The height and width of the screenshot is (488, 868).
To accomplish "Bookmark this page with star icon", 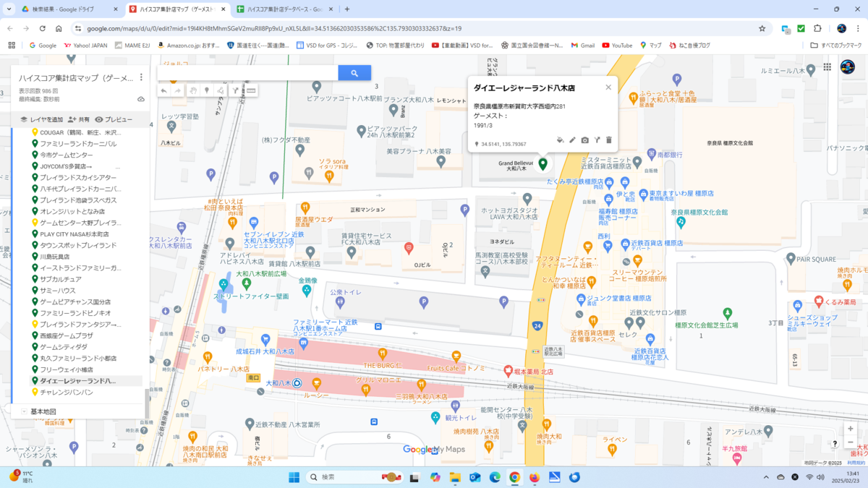I will [762, 28].
